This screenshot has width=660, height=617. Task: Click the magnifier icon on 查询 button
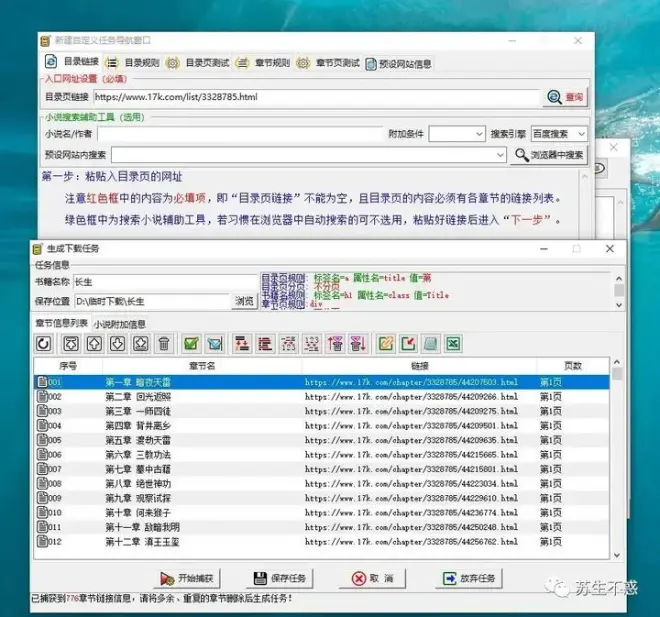tap(553, 97)
